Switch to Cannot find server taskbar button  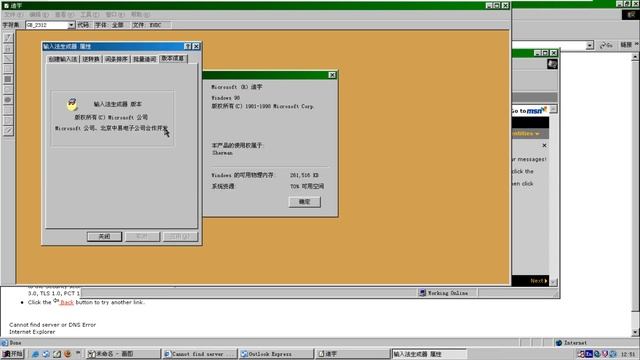(x=199, y=354)
